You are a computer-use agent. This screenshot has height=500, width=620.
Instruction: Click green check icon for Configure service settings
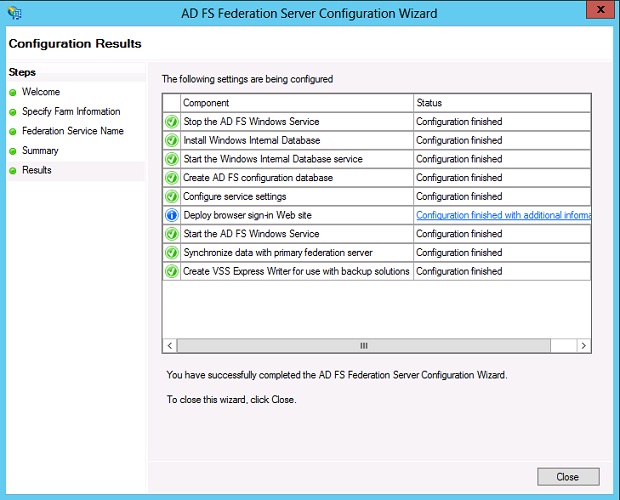[172, 196]
